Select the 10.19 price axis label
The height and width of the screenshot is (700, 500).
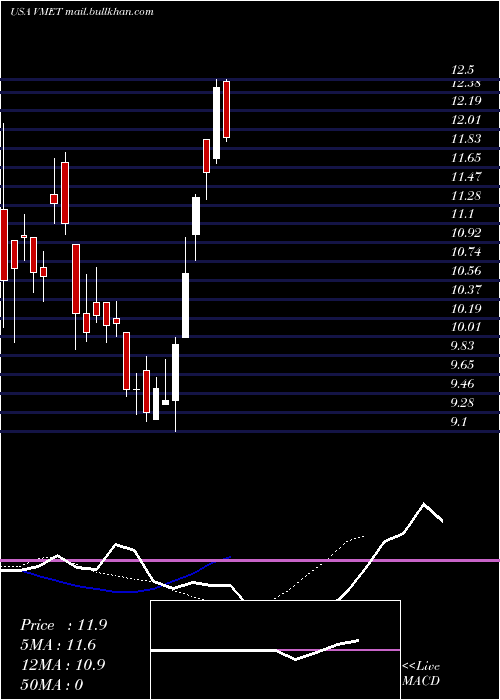[466, 309]
